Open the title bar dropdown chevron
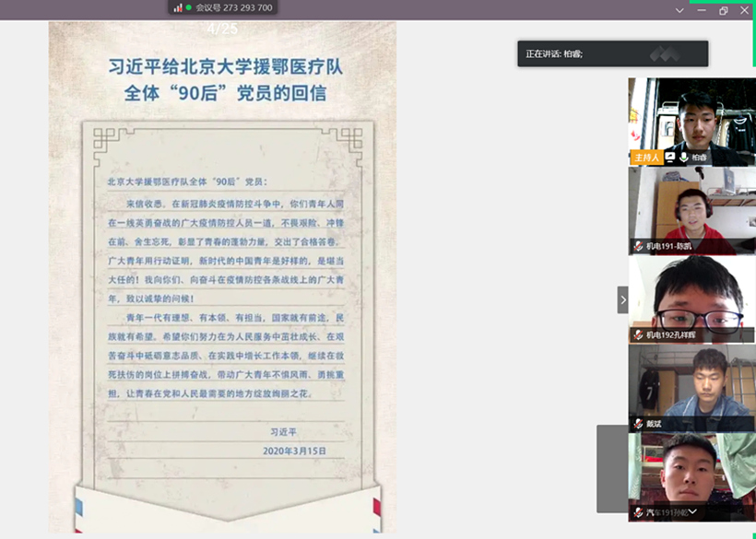Screen dimensions: 756x539 pos(679,11)
